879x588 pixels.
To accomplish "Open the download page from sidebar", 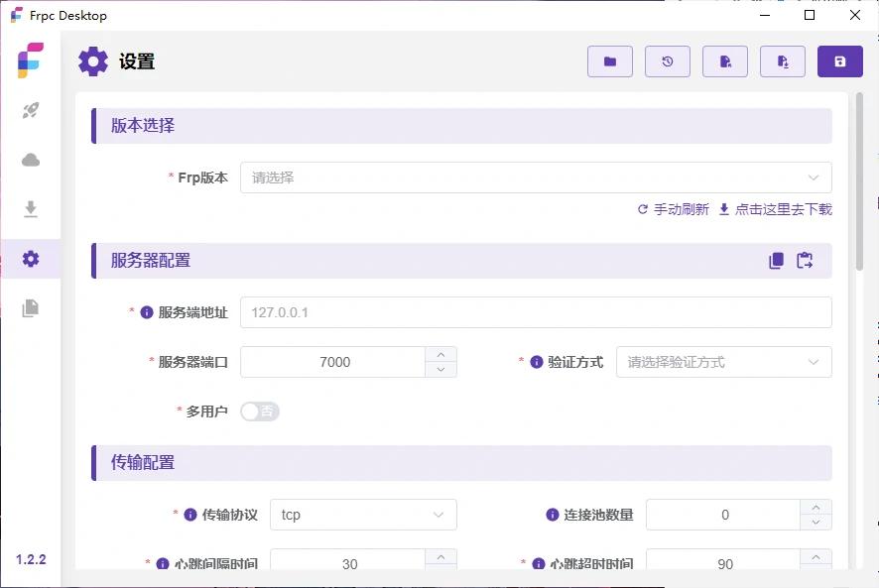I will [x=31, y=208].
